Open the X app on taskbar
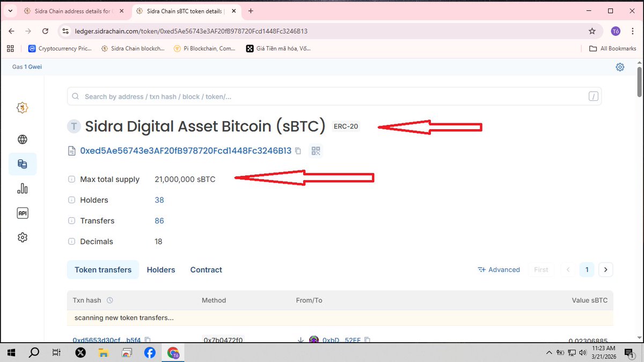The image size is (644, 362). point(80,352)
